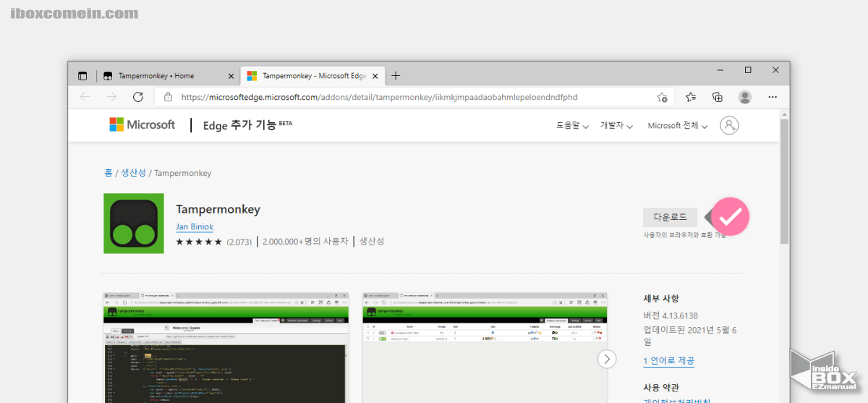
Task: Open Edge settings and more menu
Action: 773,97
